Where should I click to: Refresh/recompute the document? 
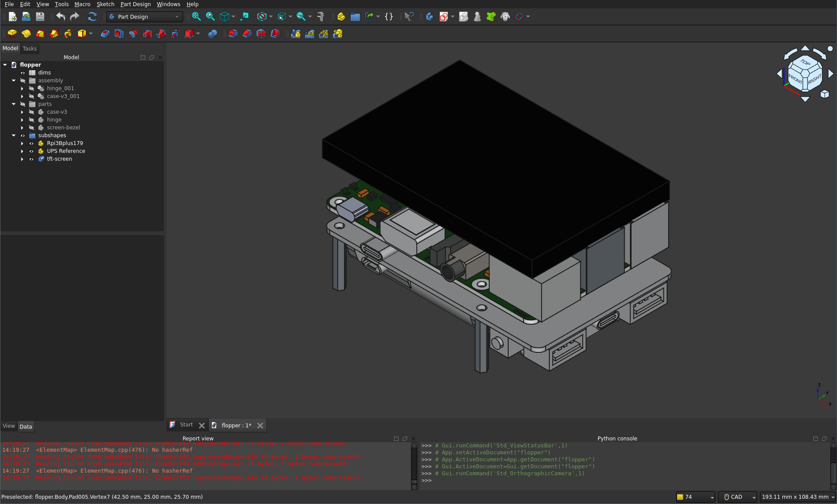[92, 17]
